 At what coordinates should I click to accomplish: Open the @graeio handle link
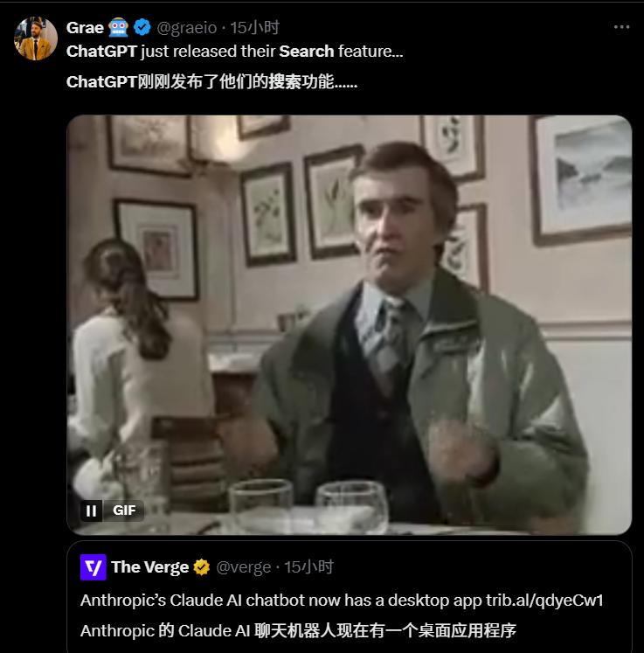pos(186,28)
